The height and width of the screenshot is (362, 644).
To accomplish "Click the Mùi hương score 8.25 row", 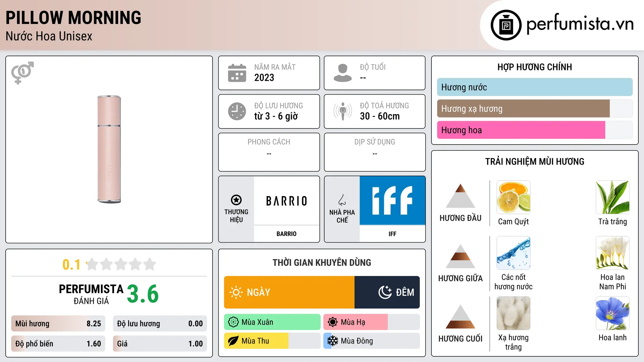I will pos(58,324).
